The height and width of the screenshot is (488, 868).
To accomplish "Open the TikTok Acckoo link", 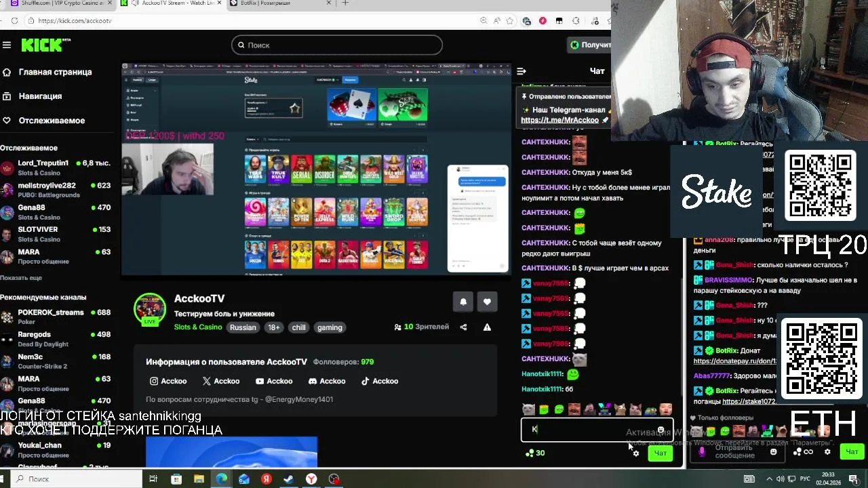I will pos(380,381).
